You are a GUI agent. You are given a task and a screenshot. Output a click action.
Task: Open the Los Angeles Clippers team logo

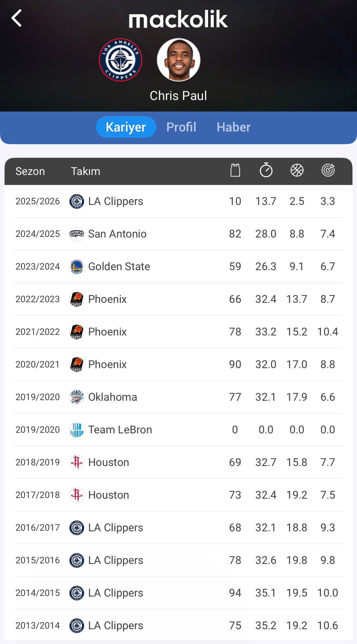pos(120,60)
